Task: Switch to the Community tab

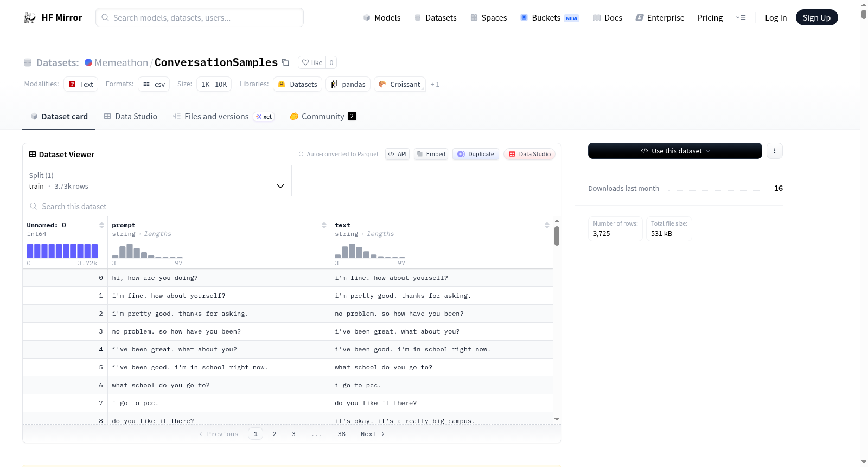Action: click(x=323, y=117)
